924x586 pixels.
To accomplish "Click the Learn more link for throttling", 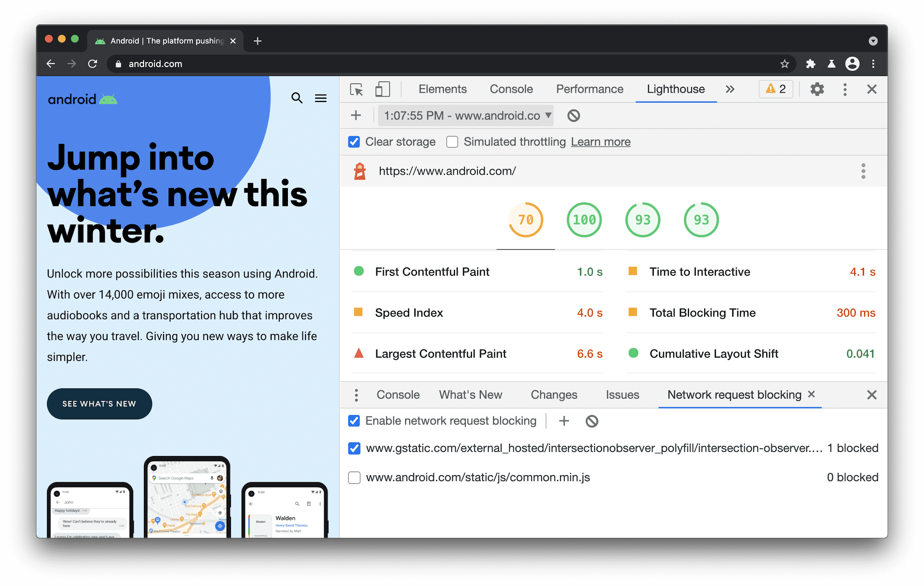I will (600, 142).
